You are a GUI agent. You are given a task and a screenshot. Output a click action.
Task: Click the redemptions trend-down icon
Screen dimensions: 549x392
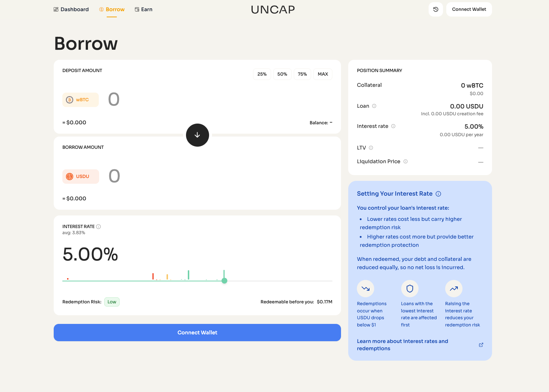[365, 289]
